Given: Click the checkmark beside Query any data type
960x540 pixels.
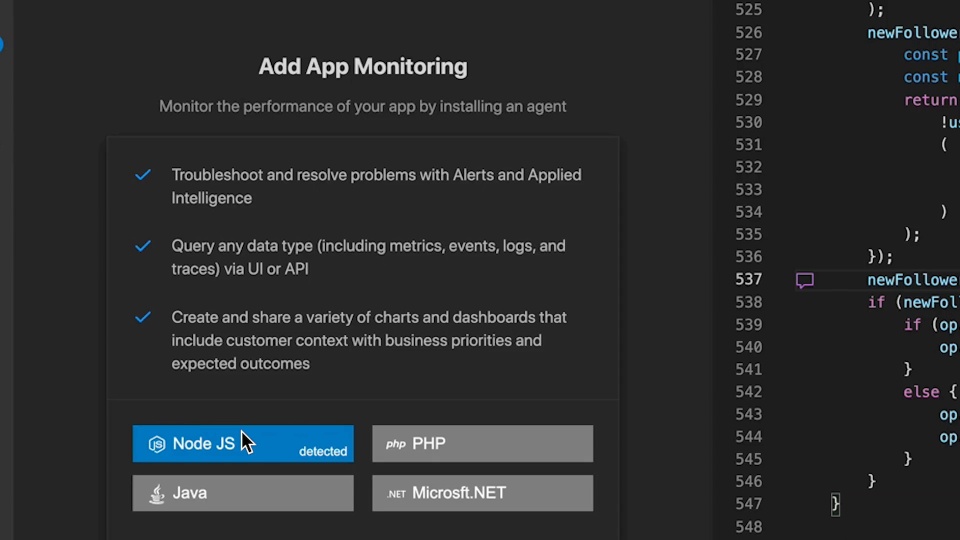Looking at the screenshot, I should [143, 246].
